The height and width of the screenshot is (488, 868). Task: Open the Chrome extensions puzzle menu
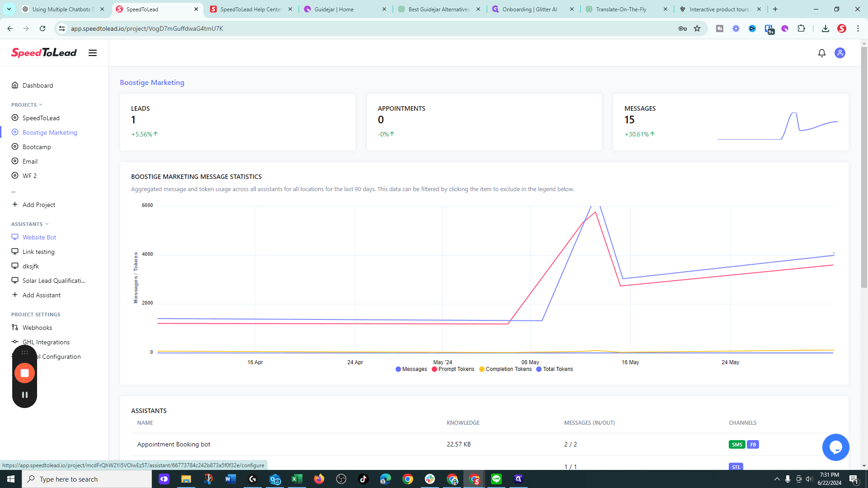point(801,28)
